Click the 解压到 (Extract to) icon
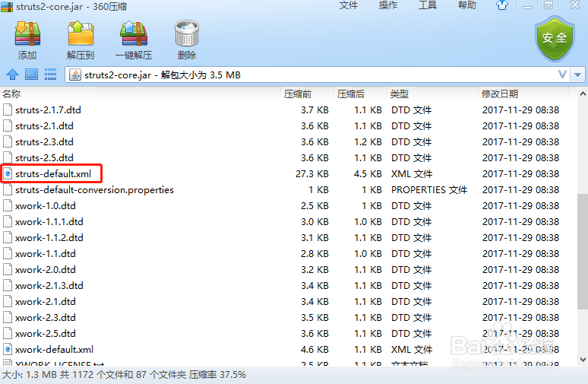 click(x=81, y=34)
